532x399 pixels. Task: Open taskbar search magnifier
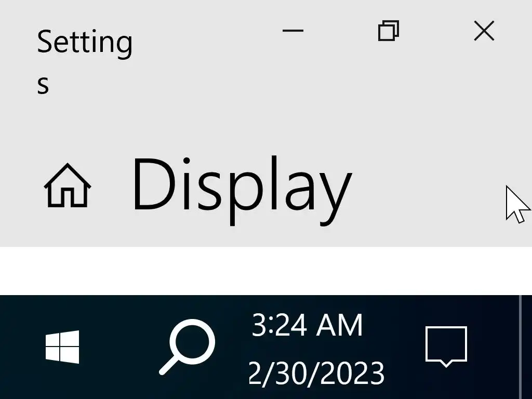(187, 347)
